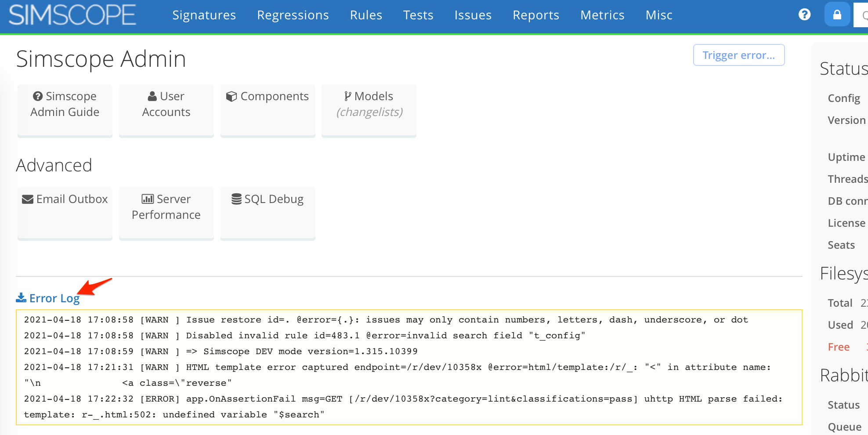Click the Uptime label in Status panel

coord(846,157)
